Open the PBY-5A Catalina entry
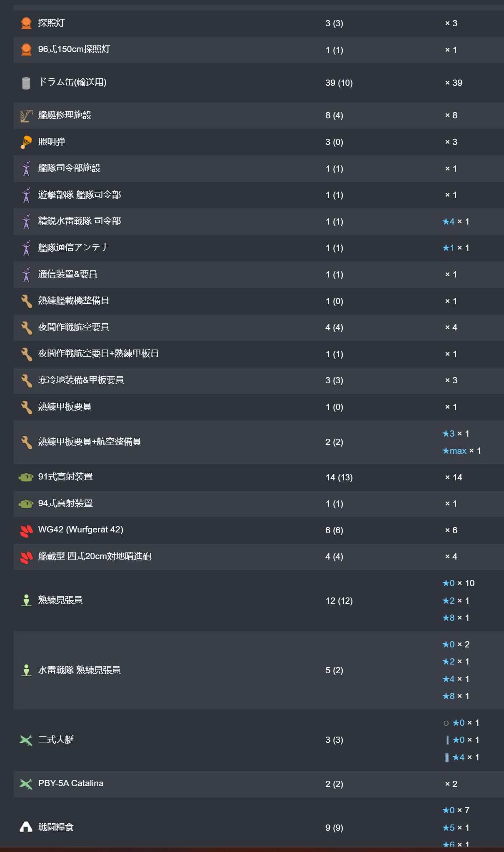Viewport: 504px width, 852px height. [71, 783]
